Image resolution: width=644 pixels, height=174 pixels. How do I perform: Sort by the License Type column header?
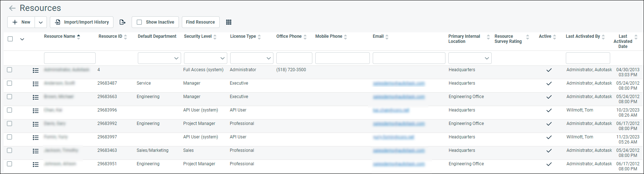243,36
